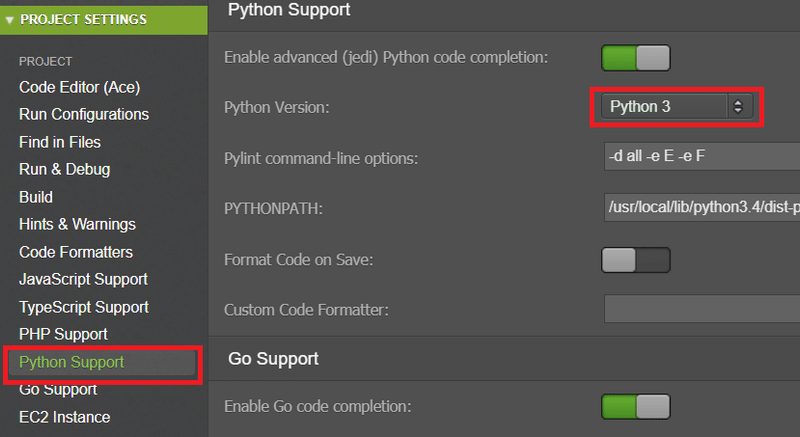800x437 pixels.
Task: Select Code Formatters in sidebar
Action: (x=76, y=252)
